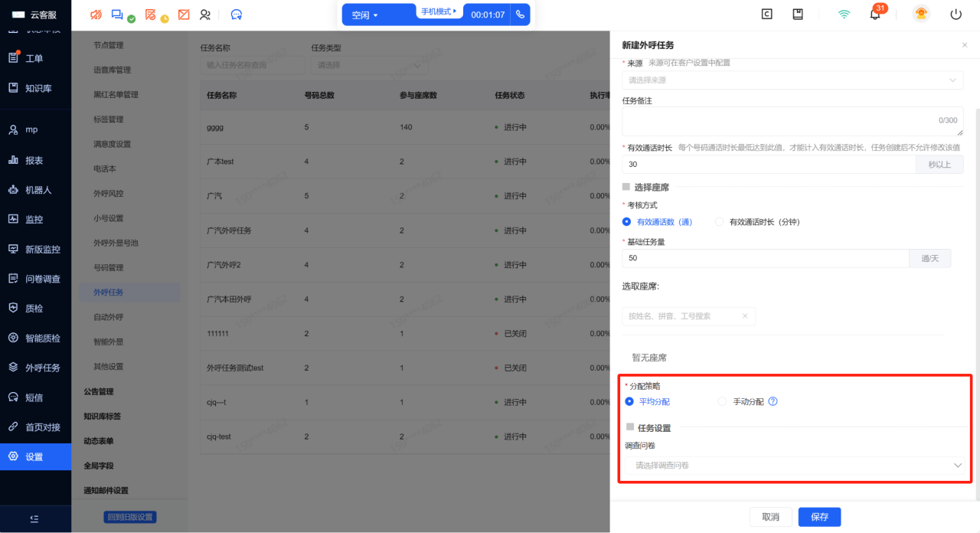Click the task row named cjq-test
Screen dimensions: 980x533
pyautogui.click(x=404, y=437)
